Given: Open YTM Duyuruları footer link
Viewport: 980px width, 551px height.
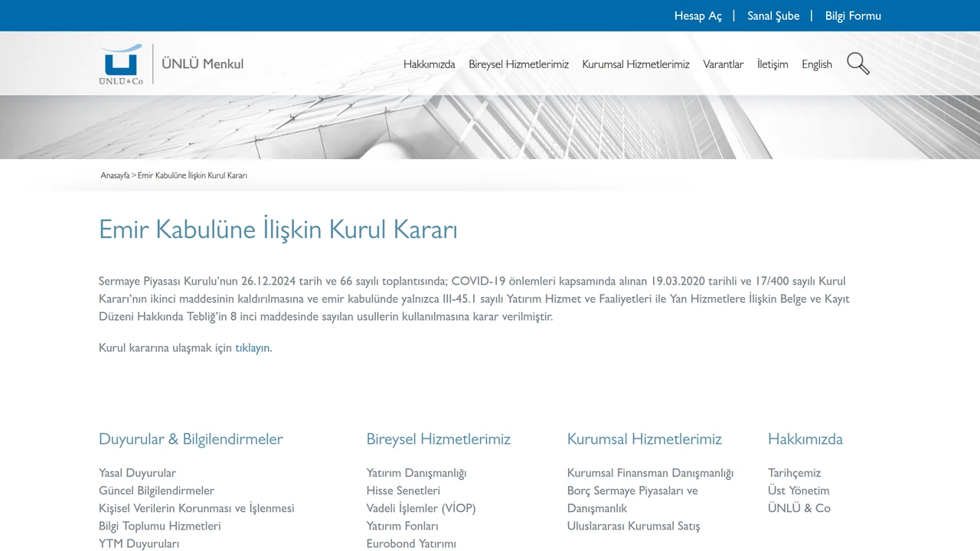Looking at the screenshot, I should [139, 543].
